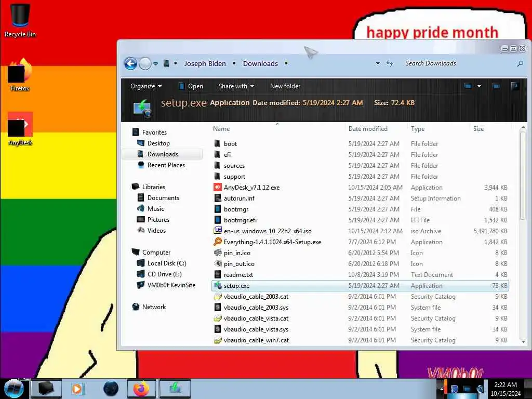This screenshot has height=399, width=532.
Task: Open the Music library
Action: coord(155,209)
